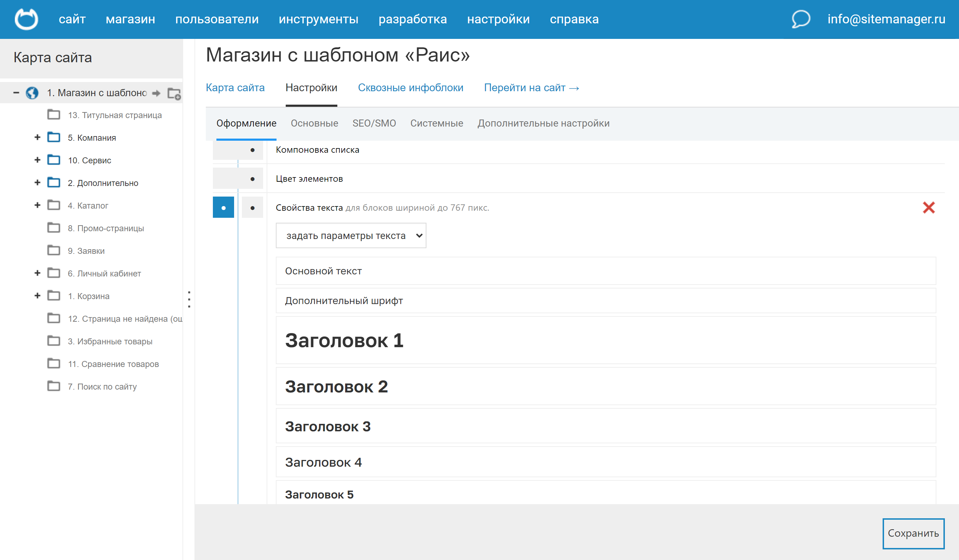
Task: Select the Оформление sub-tab
Action: click(246, 123)
